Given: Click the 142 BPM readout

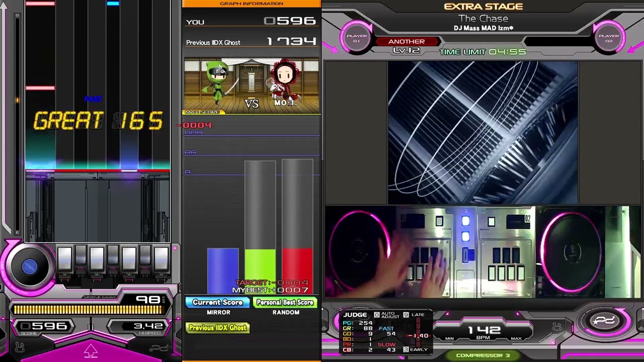Looking at the screenshot, I should (x=484, y=330).
